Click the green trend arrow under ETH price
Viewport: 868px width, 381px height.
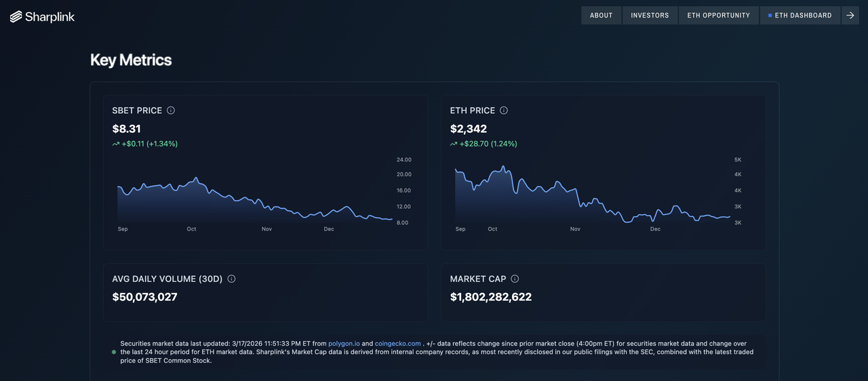(454, 144)
